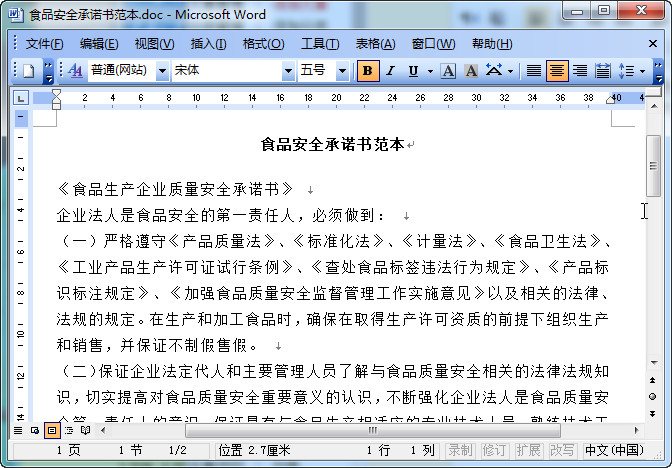Image resolution: width=672 pixels, height=468 pixels.
Task: Toggle 改写 overtype mode in status bar
Action: pyautogui.click(x=562, y=450)
